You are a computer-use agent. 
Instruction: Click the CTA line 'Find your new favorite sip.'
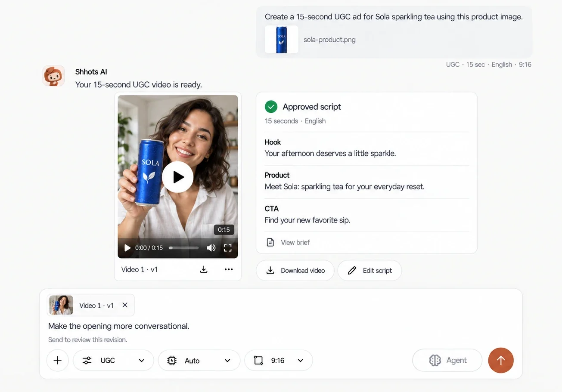307,220
